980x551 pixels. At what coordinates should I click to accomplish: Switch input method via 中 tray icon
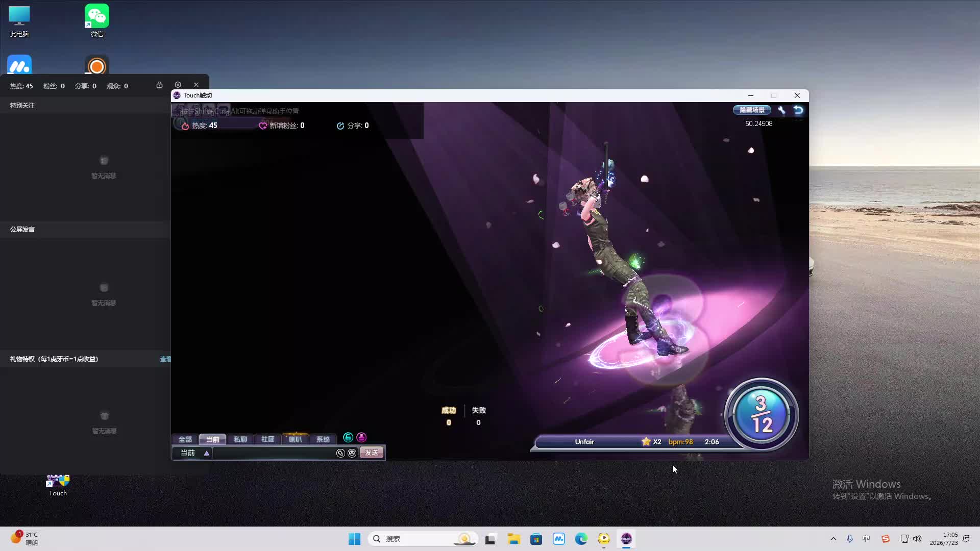pyautogui.click(x=866, y=539)
